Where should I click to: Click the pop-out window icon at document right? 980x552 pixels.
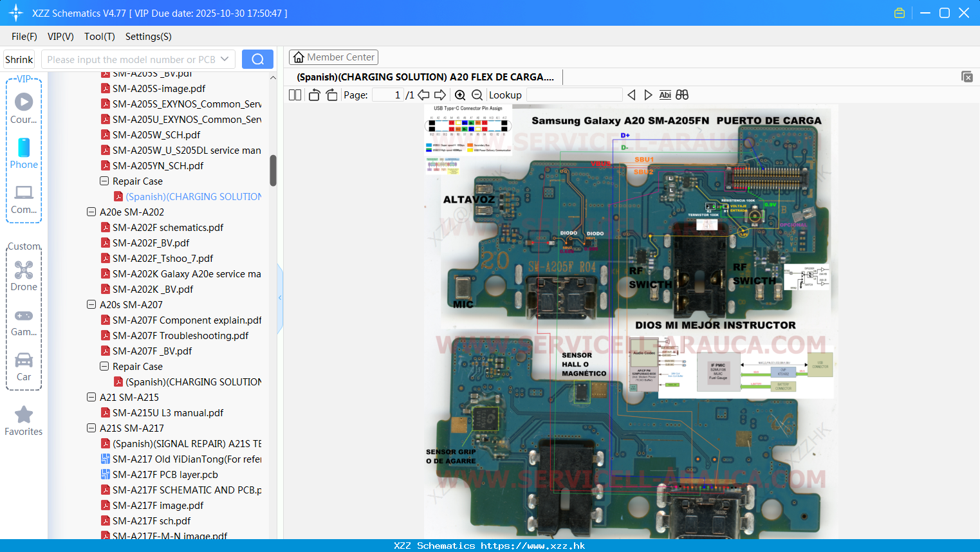(x=967, y=77)
